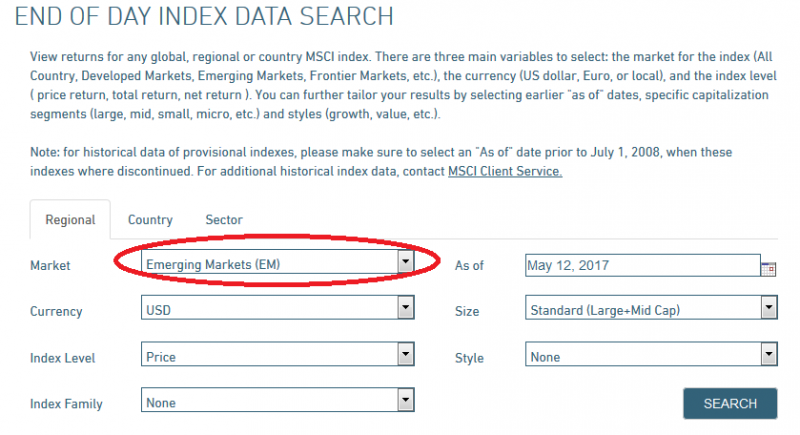Click the Index Level field label
The width and height of the screenshot is (800, 435).
click(64, 358)
